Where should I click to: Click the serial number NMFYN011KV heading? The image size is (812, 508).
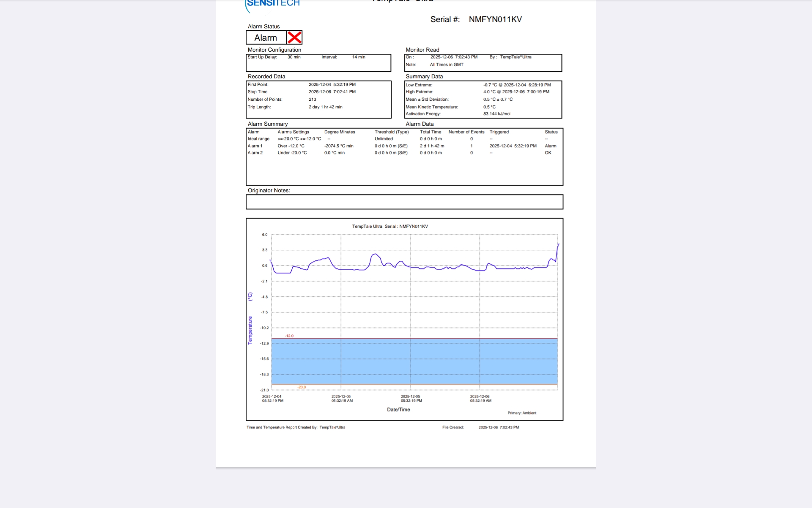click(x=495, y=19)
